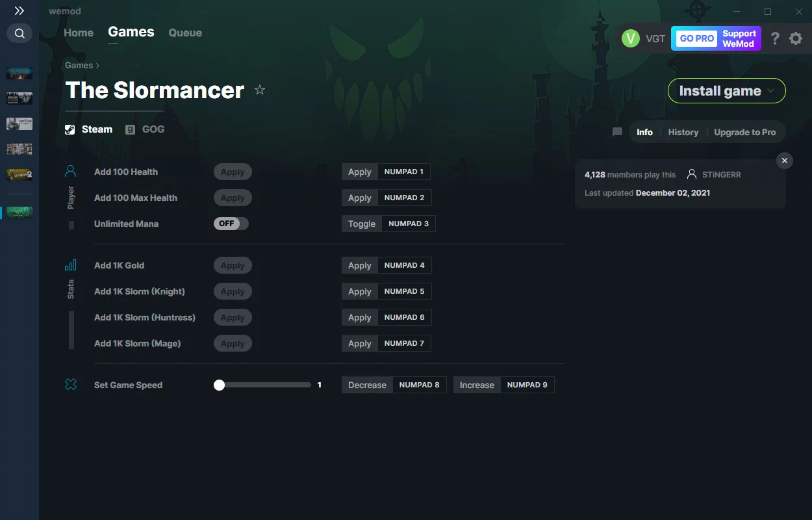Change the NUMPAD 8 hotkey binding
Viewport: 812px width, 520px height.
point(419,385)
